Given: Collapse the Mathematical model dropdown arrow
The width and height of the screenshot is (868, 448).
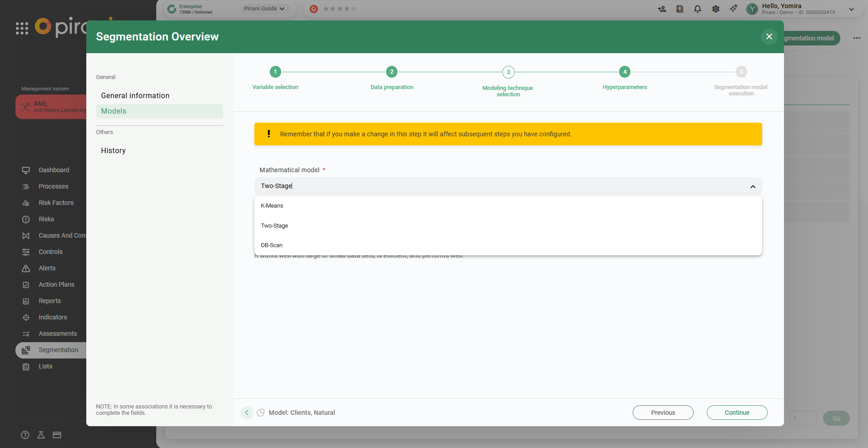Looking at the screenshot, I should click(x=753, y=186).
